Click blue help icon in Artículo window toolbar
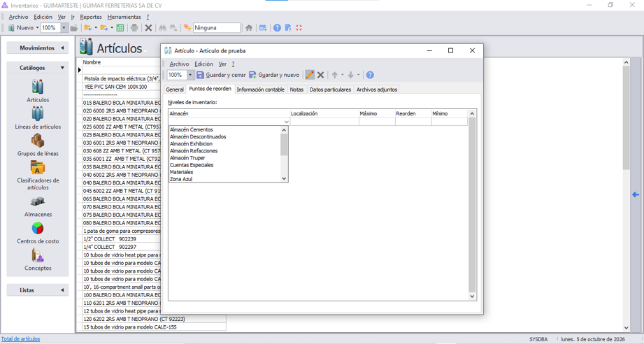Viewport: 644px width, 344px height. (370, 75)
